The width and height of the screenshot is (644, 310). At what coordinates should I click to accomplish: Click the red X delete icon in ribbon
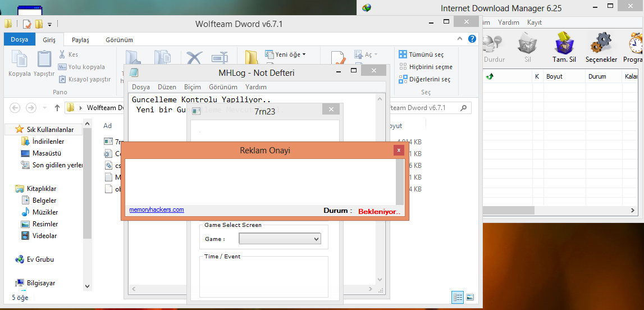coord(194,59)
